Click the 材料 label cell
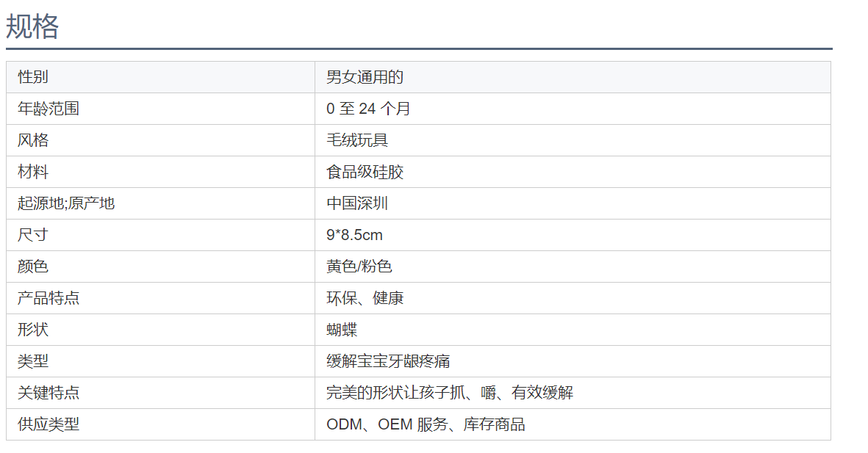 point(160,172)
